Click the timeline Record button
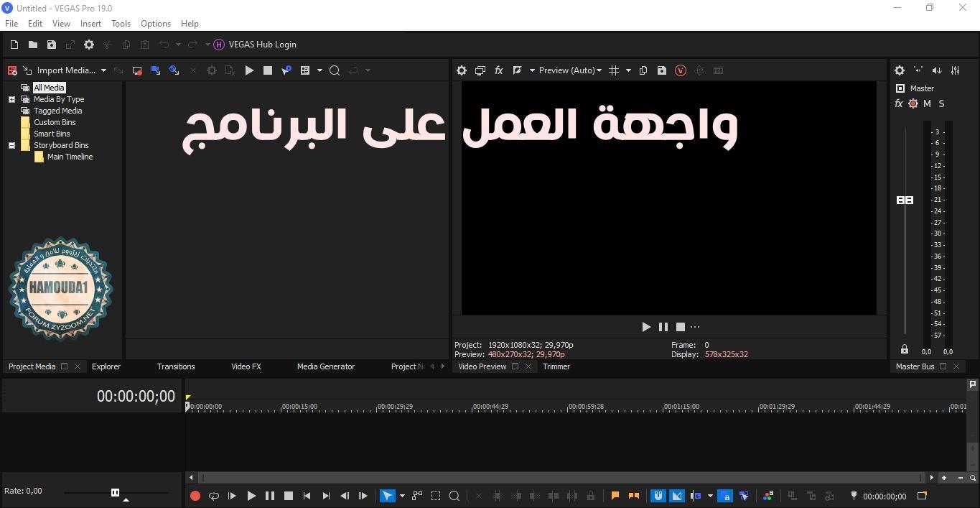The height and width of the screenshot is (508, 980). tap(195, 496)
